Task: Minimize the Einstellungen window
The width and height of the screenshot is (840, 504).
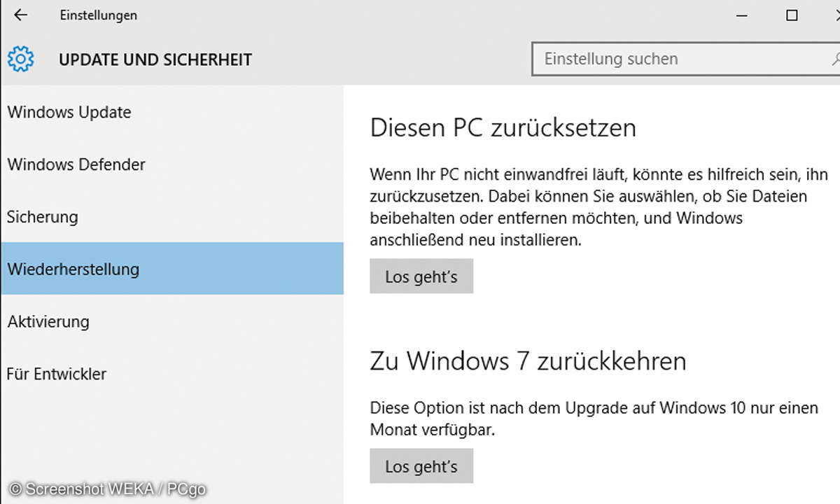Action: (742, 15)
